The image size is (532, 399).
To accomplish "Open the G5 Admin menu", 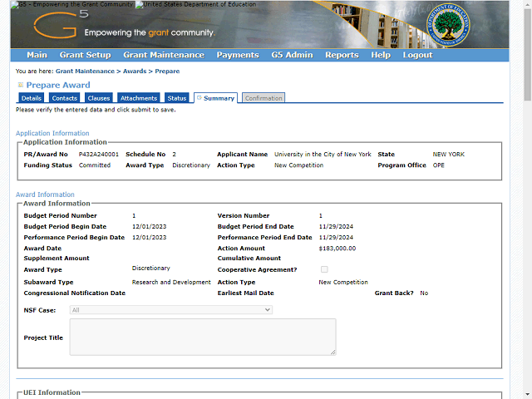I will coord(292,55).
